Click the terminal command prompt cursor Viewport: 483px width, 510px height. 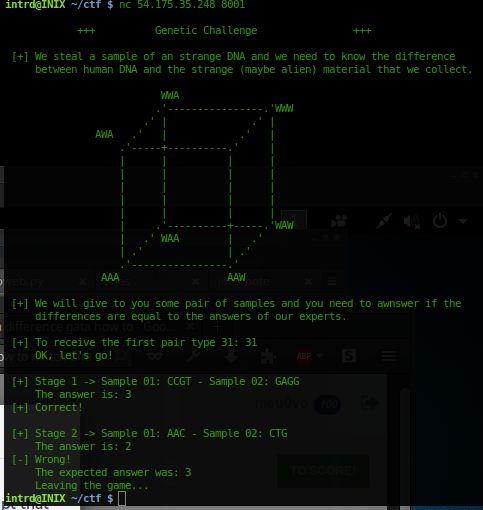[122, 499]
